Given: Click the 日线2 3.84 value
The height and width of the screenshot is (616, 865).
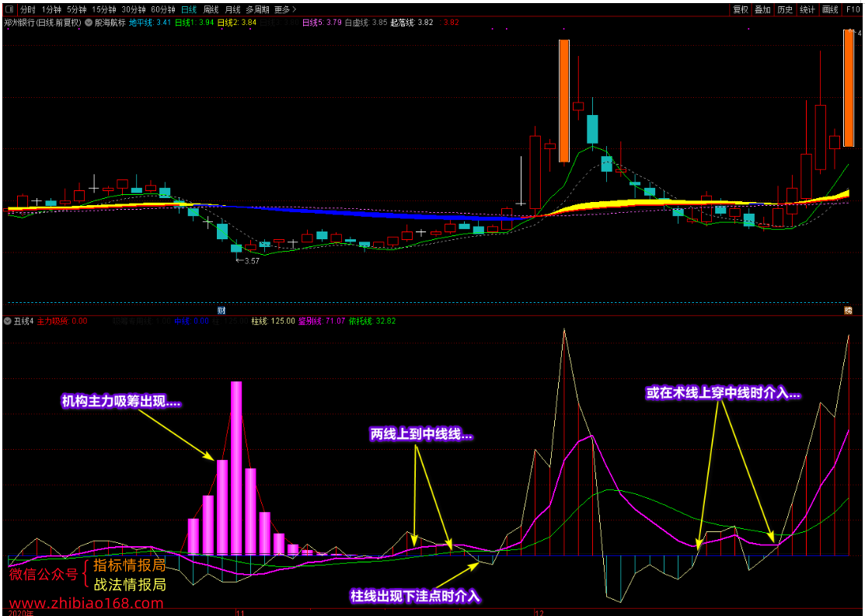Looking at the screenshot, I should (x=237, y=23).
